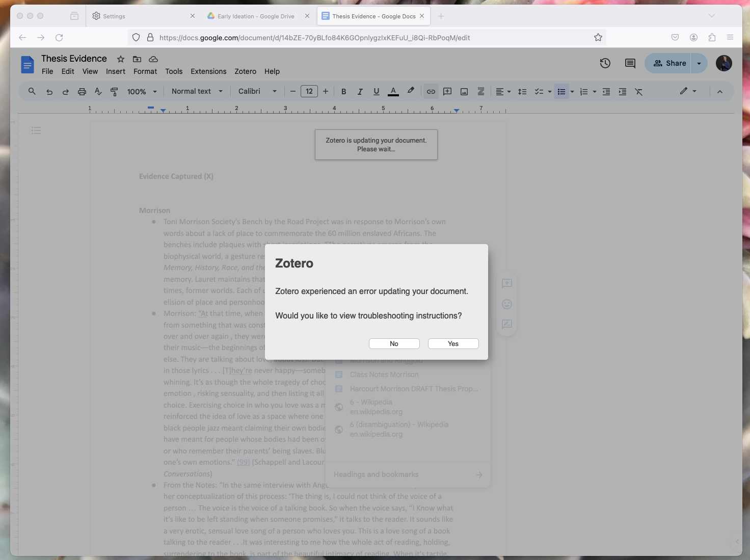Open the Tools menu
The height and width of the screenshot is (560, 750).
174,71
